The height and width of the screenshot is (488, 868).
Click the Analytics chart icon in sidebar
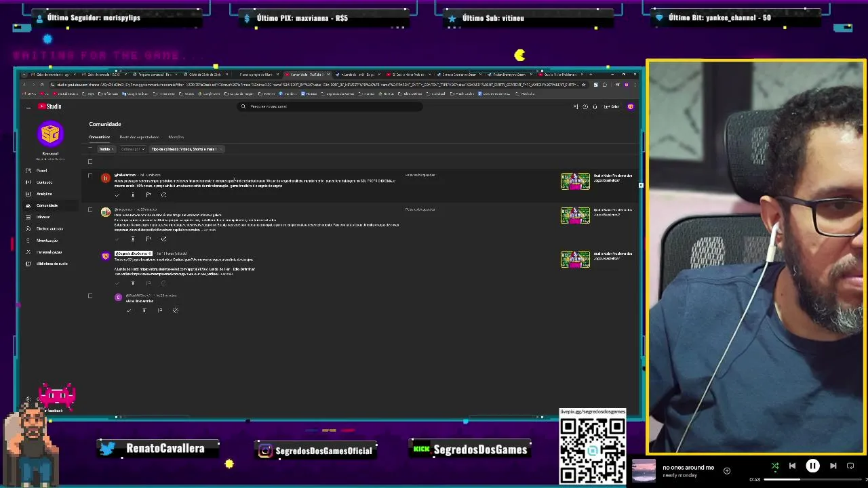tap(28, 194)
